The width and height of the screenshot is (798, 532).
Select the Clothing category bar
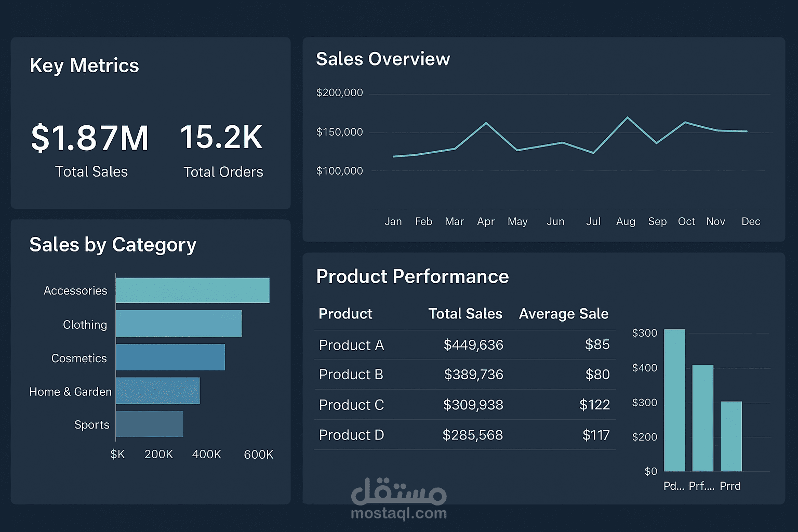179,323
